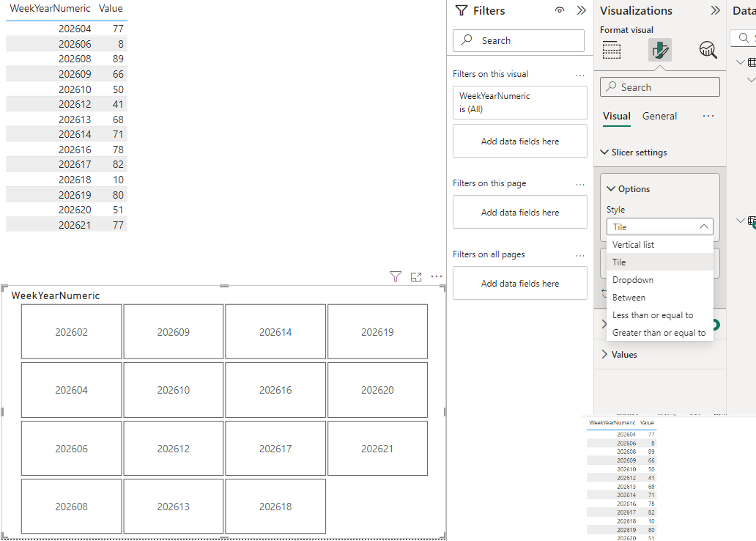Choose Greater than or equal to option
756x541 pixels.
pyautogui.click(x=659, y=333)
